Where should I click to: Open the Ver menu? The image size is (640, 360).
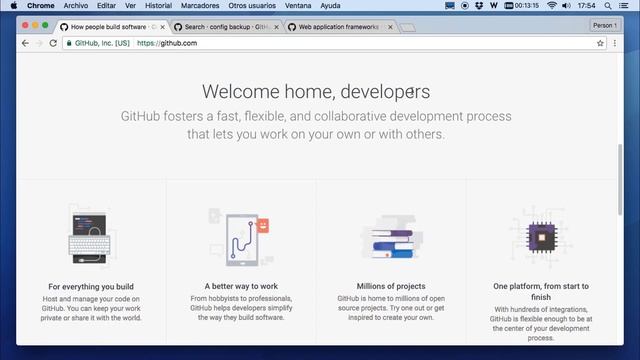click(130, 6)
